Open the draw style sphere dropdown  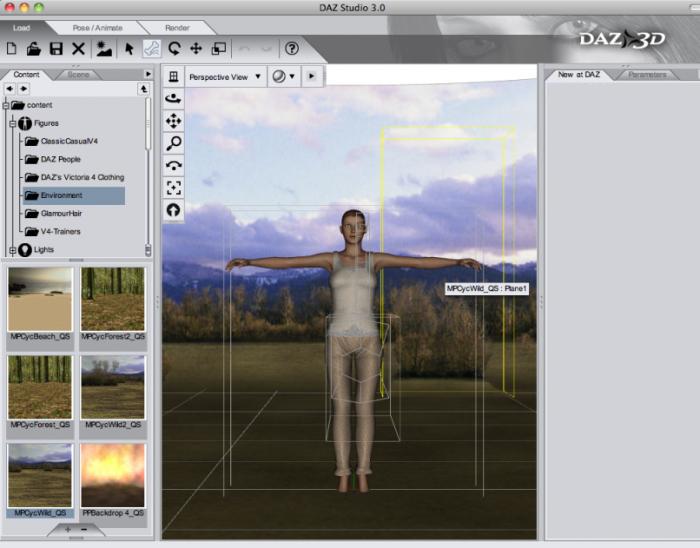click(x=284, y=77)
